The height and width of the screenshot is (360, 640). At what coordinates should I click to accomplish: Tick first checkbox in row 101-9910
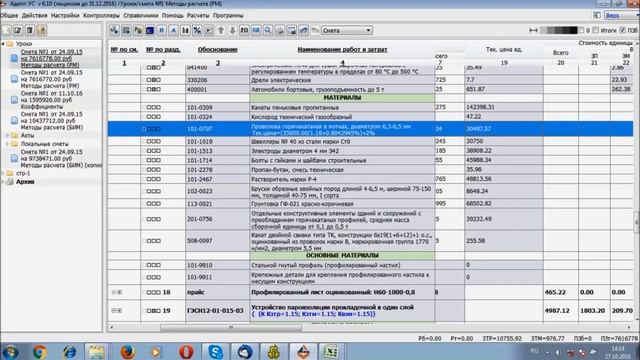149,265
